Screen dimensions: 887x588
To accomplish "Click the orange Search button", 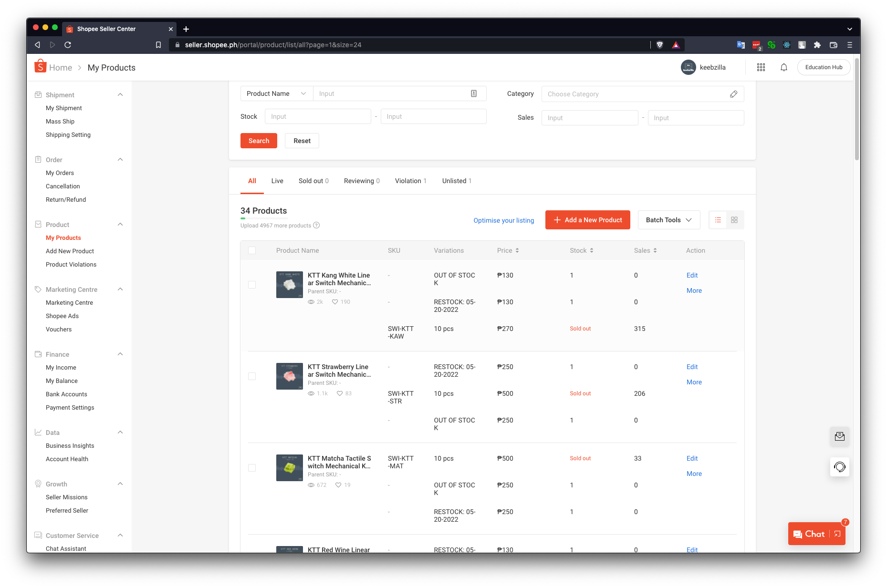I will tap(259, 141).
